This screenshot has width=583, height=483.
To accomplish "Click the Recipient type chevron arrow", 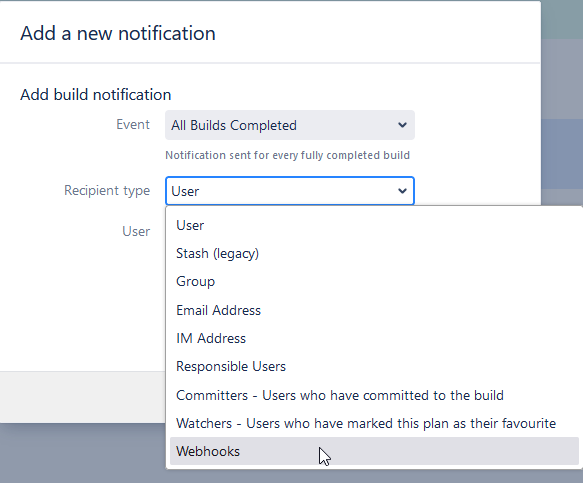I will pyautogui.click(x=402, y=191).
